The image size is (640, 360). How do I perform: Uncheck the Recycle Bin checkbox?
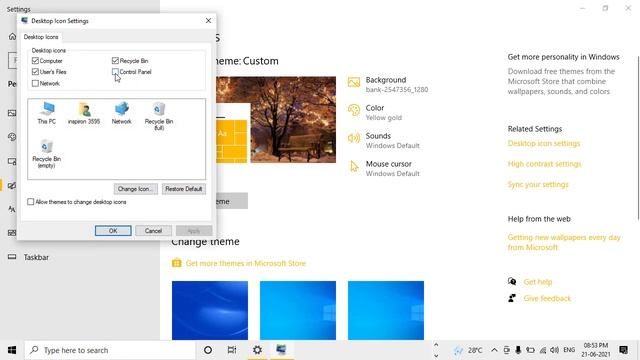click(115, 60)
